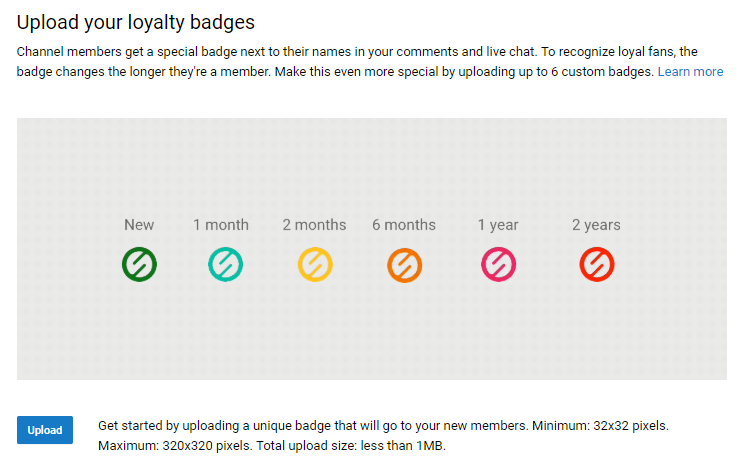Screen dimensions: 746x468
Task: Click the upload size requirements text
Action: tap(383, 435)
